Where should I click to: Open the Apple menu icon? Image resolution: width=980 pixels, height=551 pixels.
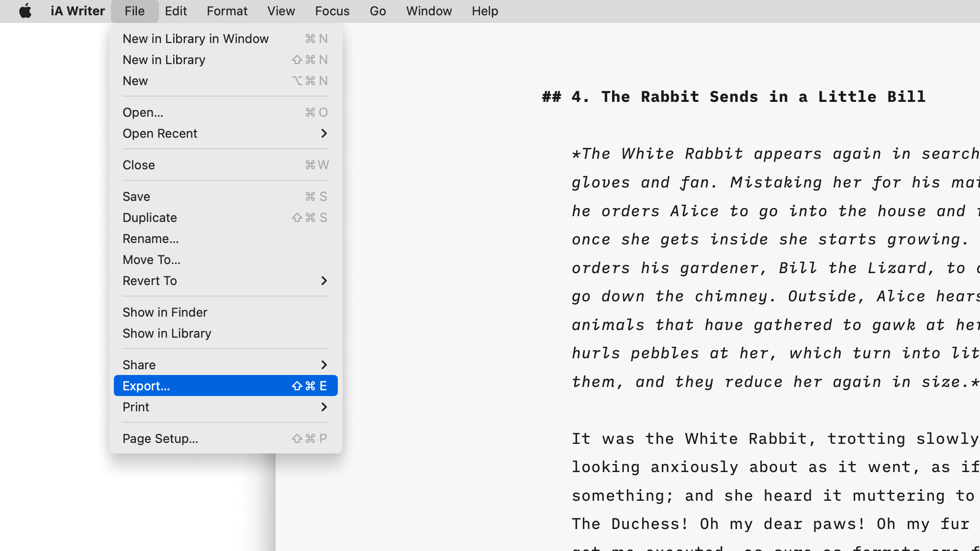pos(25,11)
